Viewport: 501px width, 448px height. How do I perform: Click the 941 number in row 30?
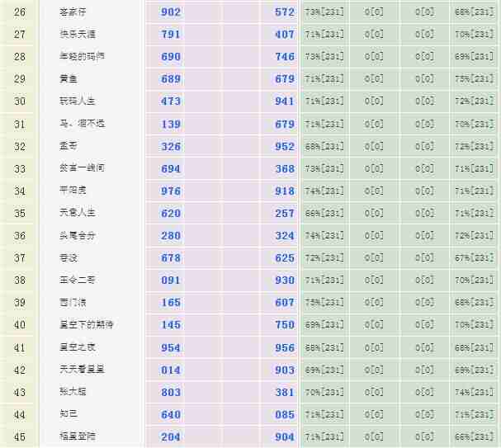tap(284, 101)
